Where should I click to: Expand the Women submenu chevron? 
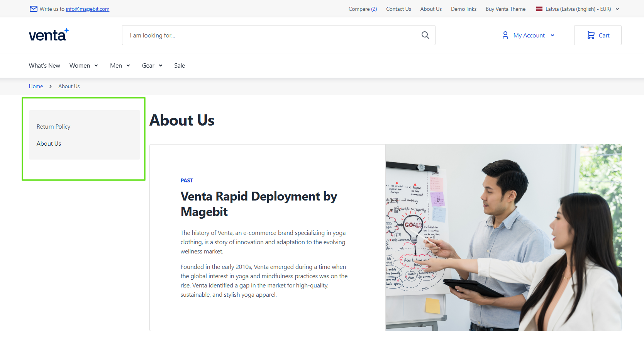[x=96, y=65]
